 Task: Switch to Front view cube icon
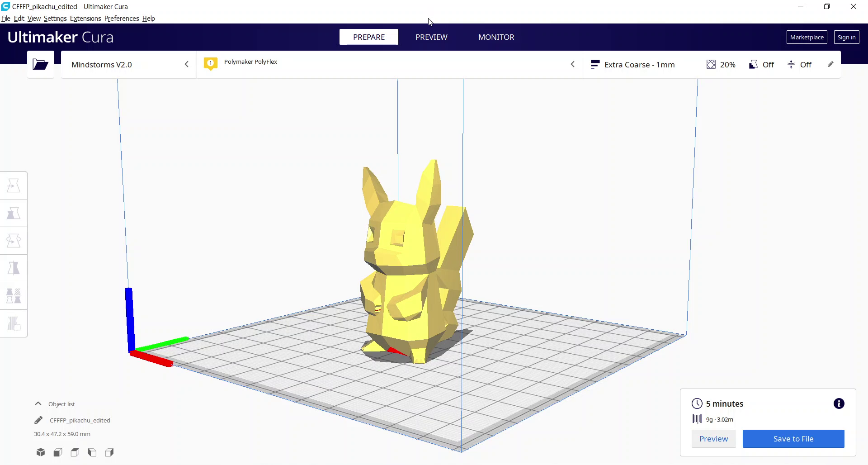click(x=57, y=452)
